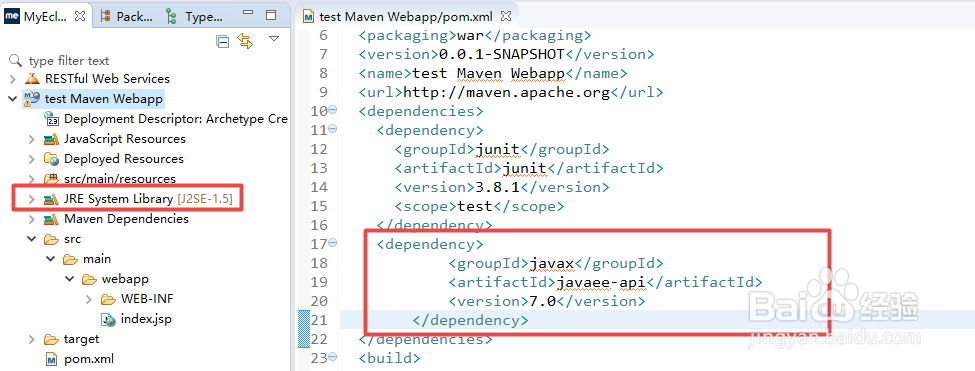
Task: Maximize the explorer view panel
Action: (271, 15)
